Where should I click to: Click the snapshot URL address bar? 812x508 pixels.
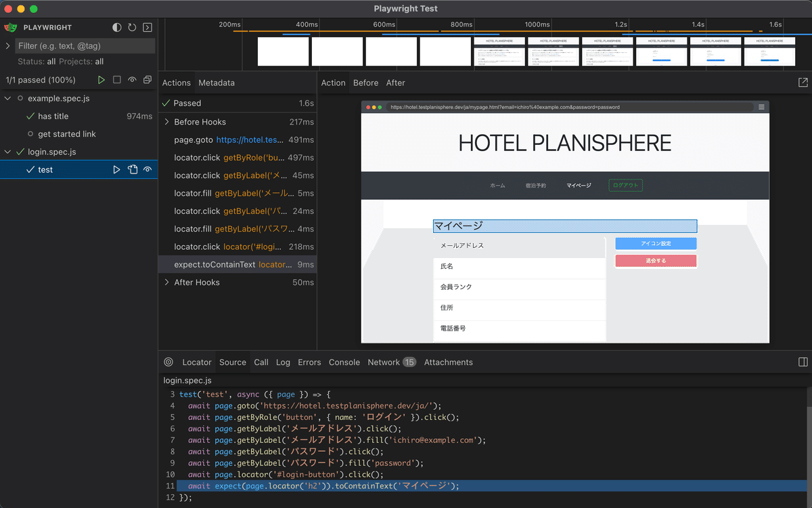coord(570,107)
